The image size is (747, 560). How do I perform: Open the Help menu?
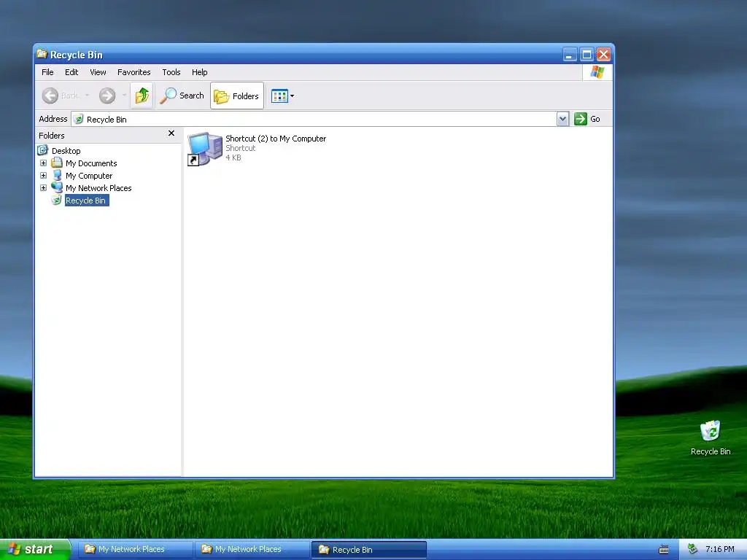[x=200, y=72]
